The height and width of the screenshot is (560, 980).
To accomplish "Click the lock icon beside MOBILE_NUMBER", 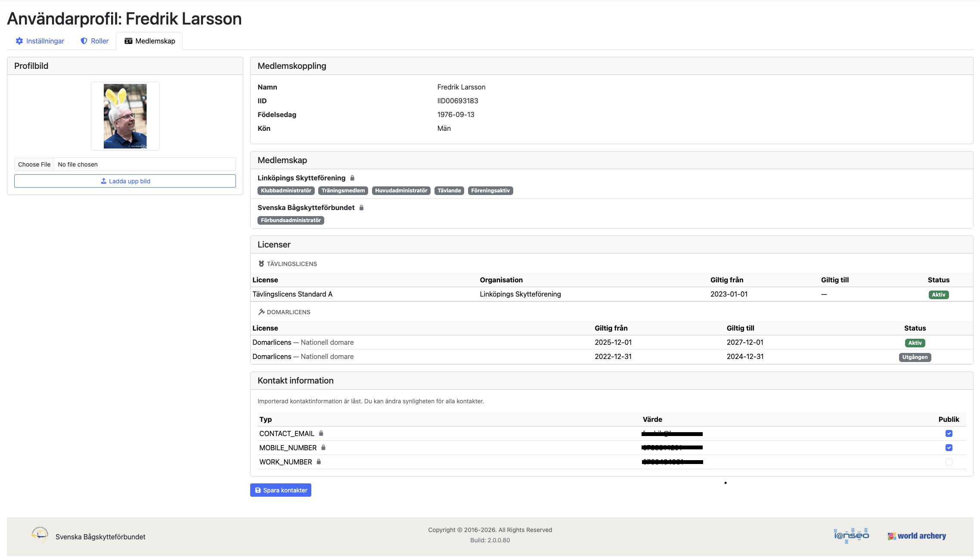I will pos(323,448).
